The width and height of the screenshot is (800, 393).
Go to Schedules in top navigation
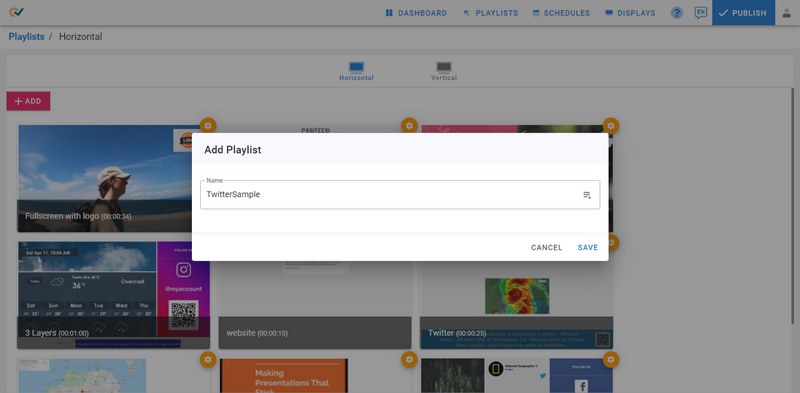(x=561, y=13)
